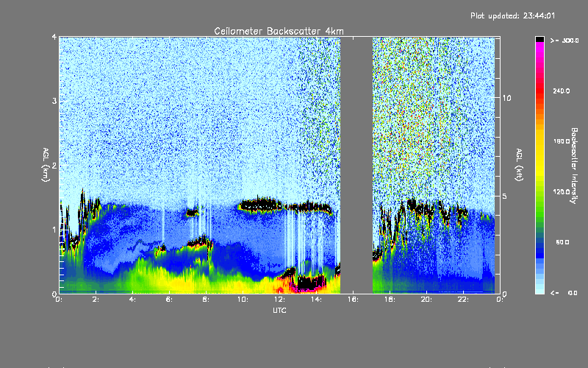588x368 pixels.
Task: Click the '18:' UTC tick label
Action: [x=390, y=300]
